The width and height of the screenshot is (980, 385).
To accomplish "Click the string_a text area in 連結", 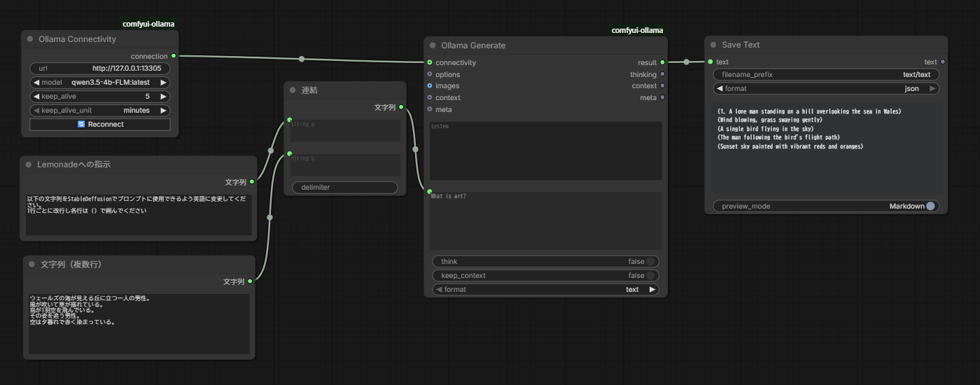I will click(344, 131).
